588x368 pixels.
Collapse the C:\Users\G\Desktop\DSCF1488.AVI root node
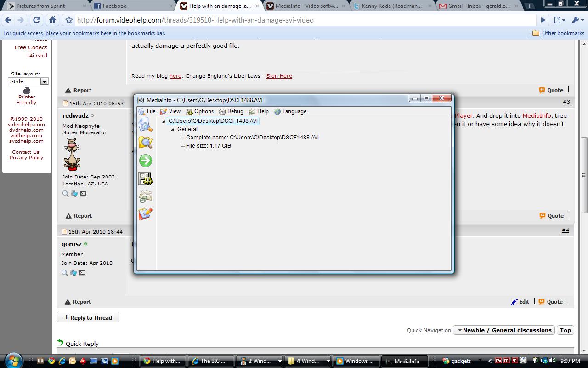pyautogui.click(x=164, y=121)
